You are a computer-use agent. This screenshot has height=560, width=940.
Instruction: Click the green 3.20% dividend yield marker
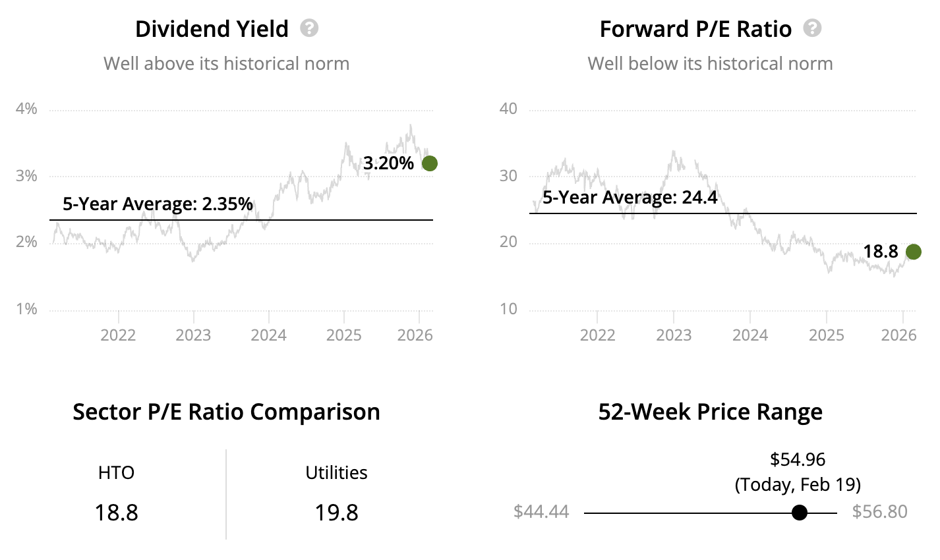[x=429, y=163]
